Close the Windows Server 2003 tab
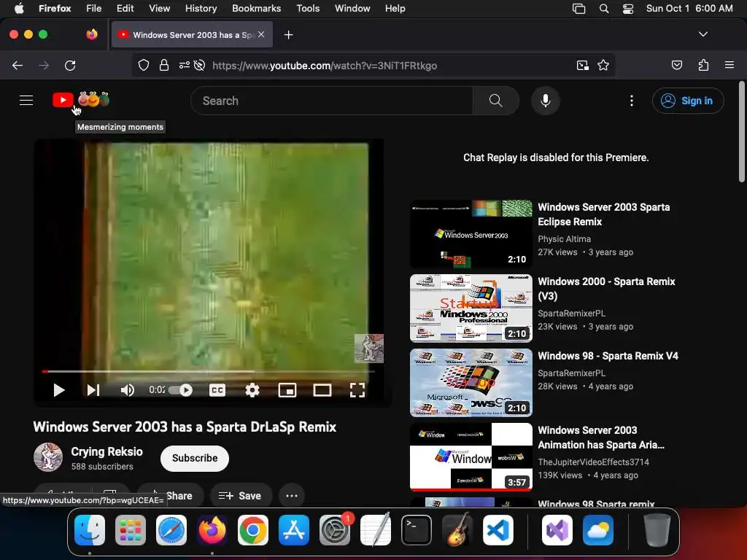The image size is (747, 560). pyautogui.click(x=261, y=34)
